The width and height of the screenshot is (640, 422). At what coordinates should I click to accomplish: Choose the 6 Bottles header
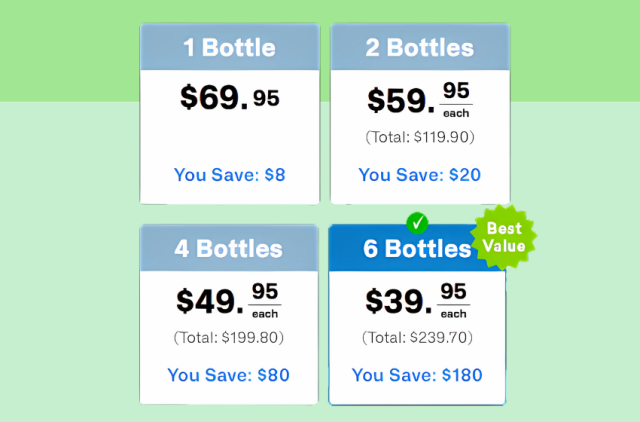tap(417, 248)
